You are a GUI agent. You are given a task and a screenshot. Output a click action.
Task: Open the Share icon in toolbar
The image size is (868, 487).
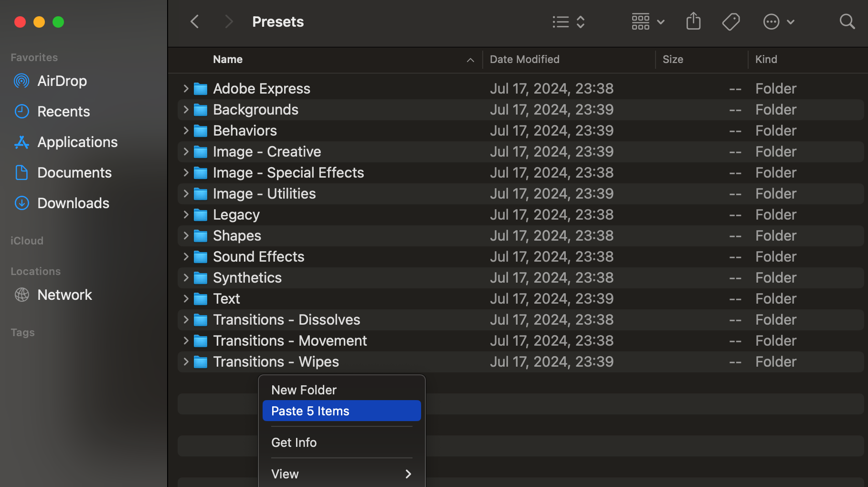click(693, 21)
